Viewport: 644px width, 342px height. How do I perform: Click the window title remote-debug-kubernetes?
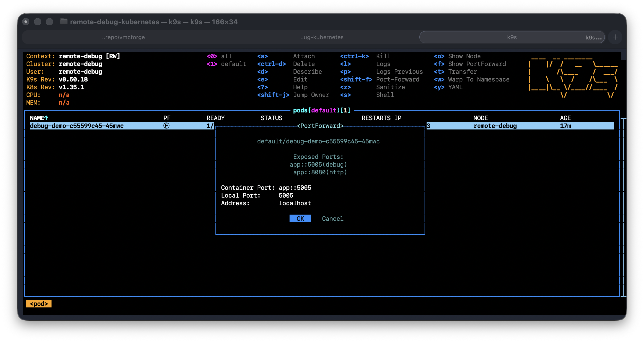coord(115,22)
